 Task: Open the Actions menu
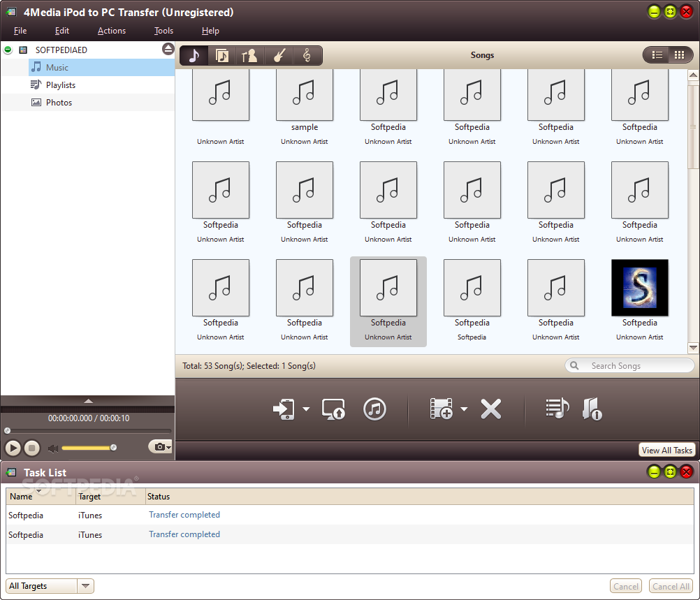click(x=112, y=31)
